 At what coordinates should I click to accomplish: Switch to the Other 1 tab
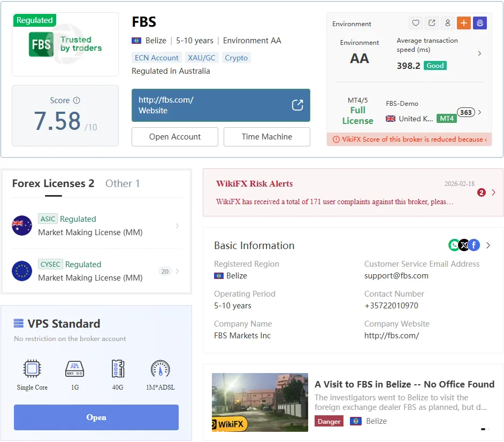(123, 183)
